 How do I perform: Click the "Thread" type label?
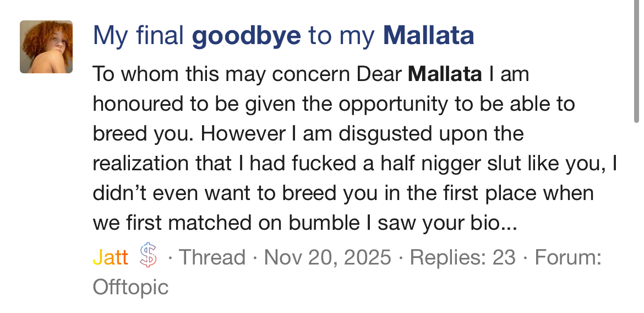point(212,257)
